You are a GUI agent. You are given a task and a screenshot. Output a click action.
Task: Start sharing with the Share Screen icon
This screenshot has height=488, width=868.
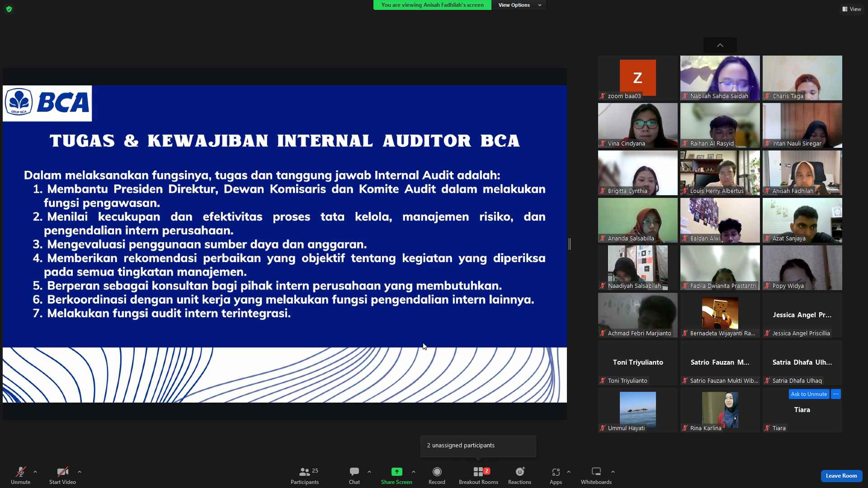click(396, 472)
